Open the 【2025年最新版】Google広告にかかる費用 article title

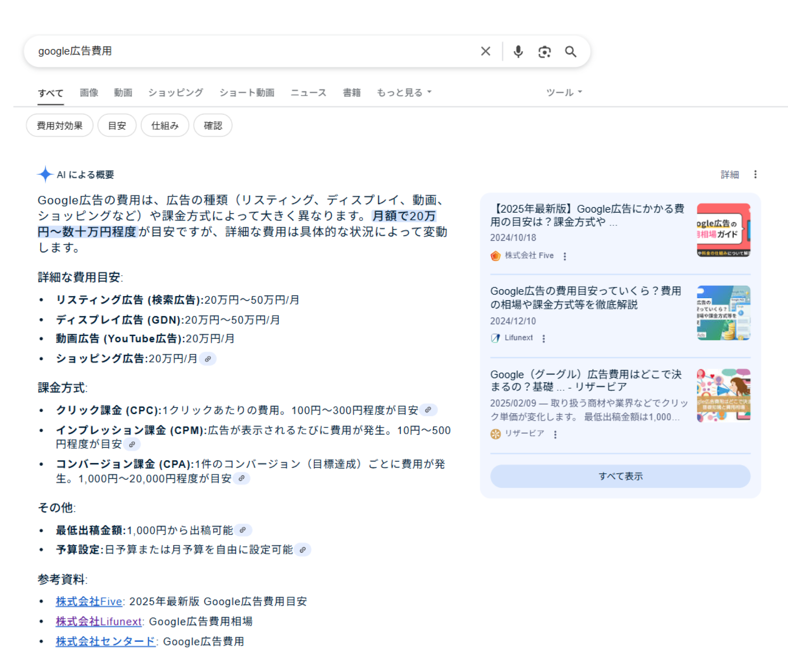pos(587,215)
